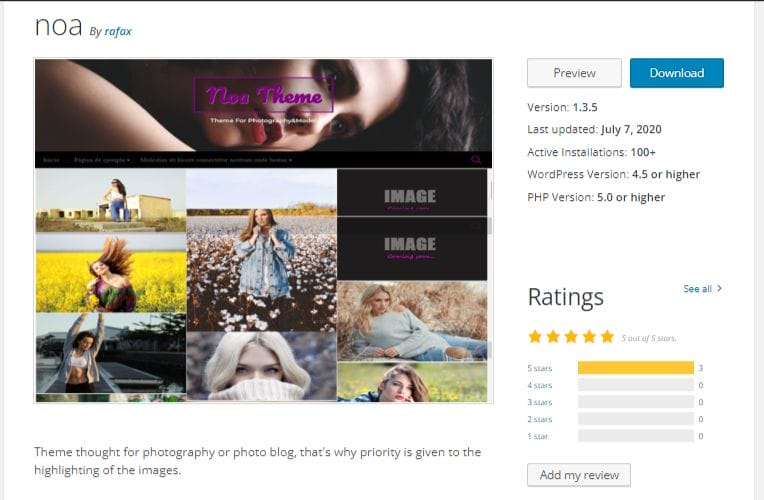Click the theme screenshot thumbnail image
Screen dimensions: 764x500
click(x=264, y=231)
